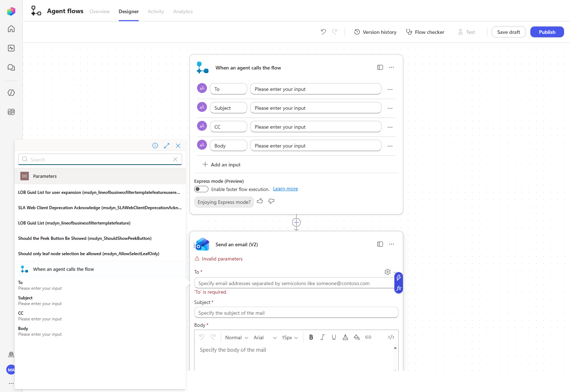Expand the dynamic content panel
This screenshot has width=570, height=392.
coord(167,145)
